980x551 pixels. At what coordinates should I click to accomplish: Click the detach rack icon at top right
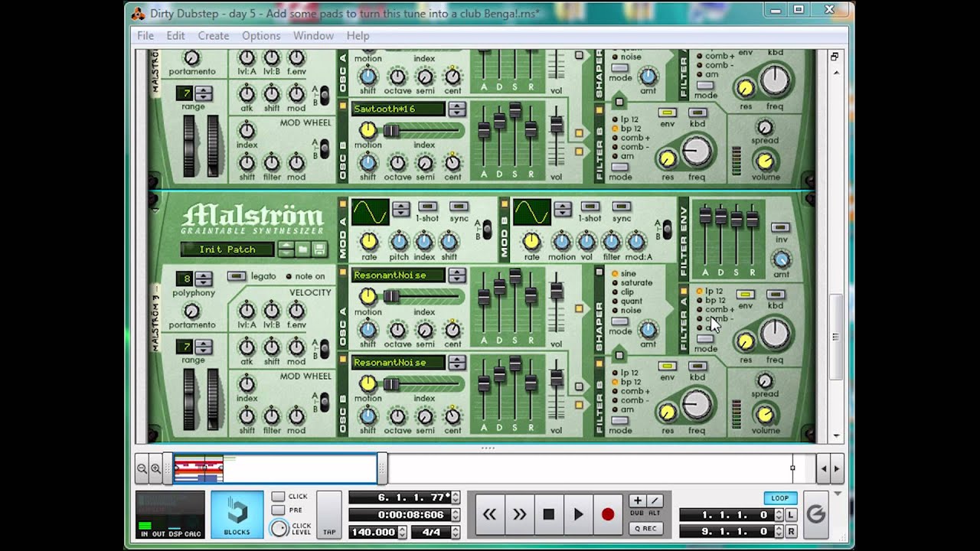(835, 57)
